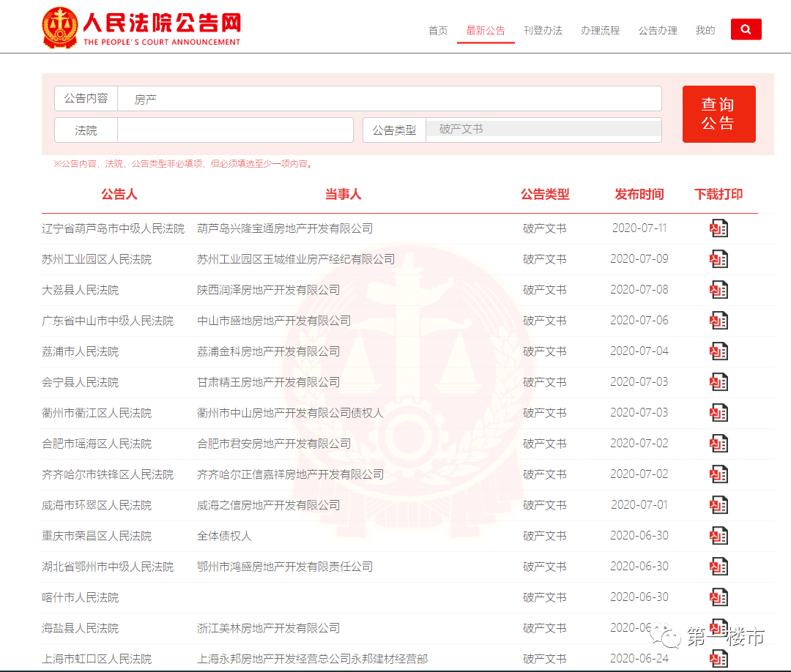Click the red 查询公告 search button

pos(718,113)
